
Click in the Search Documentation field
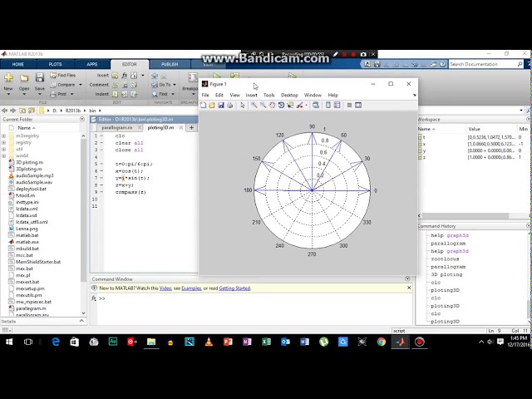click(482, 64)
